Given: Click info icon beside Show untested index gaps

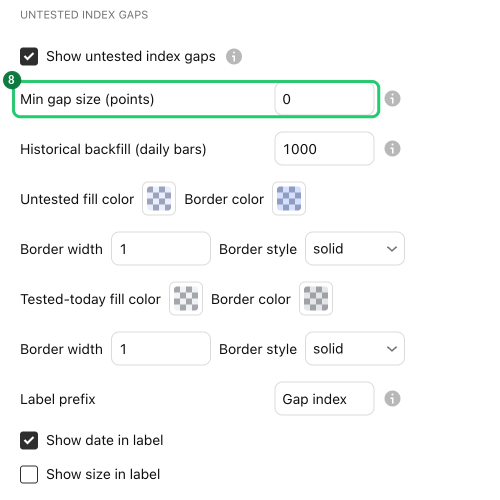Looking at the screenshot, I should click(234, 56).
